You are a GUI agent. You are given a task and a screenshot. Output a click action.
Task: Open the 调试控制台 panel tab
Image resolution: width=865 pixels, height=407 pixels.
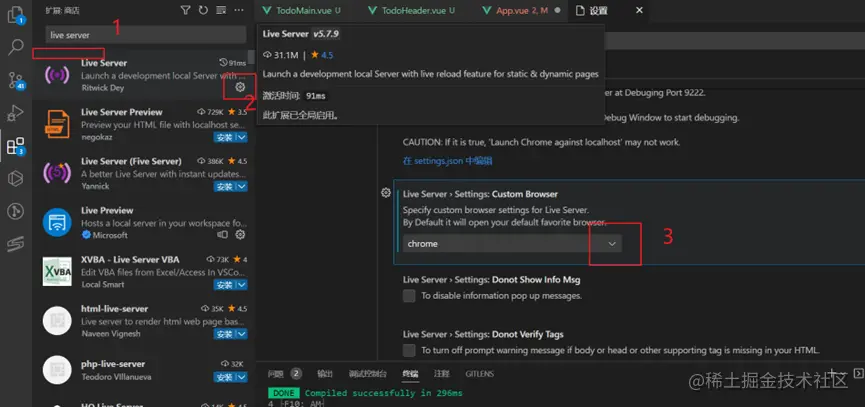(x=367, y=373)
